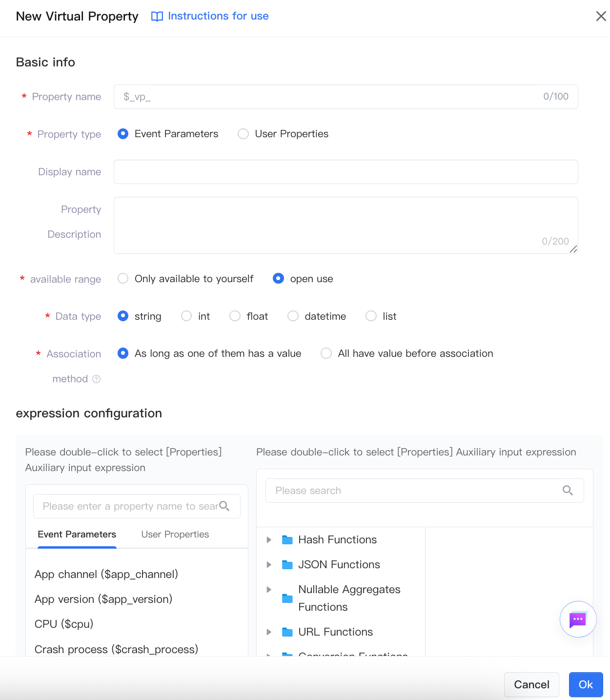Click the property name search magnifier icon
This screenshot has width=610, height=700.
[x=224, y=506]
